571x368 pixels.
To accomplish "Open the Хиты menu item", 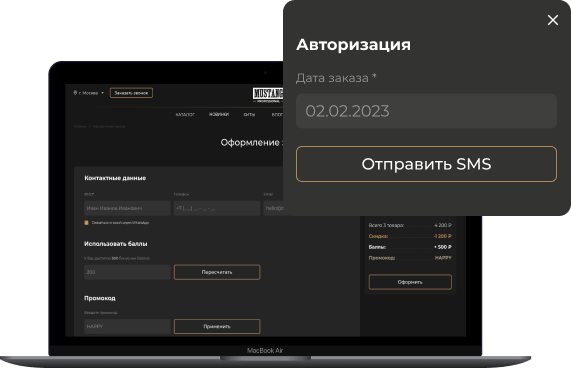I will pyautogui.click(x=249, y=114).
